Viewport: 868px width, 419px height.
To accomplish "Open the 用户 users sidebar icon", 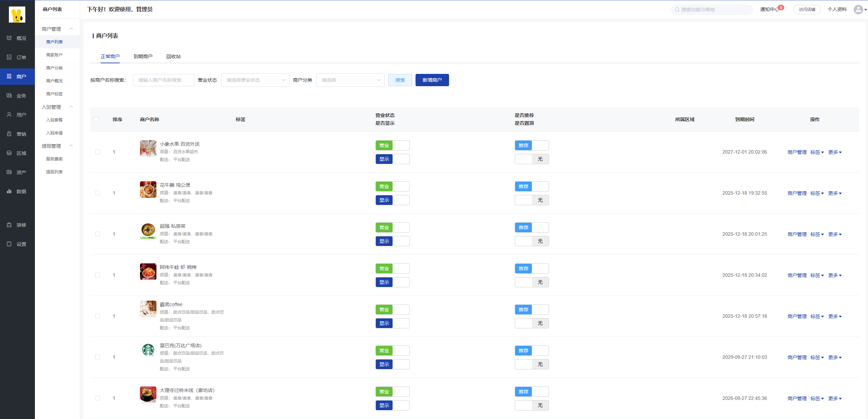I will 9,115.
